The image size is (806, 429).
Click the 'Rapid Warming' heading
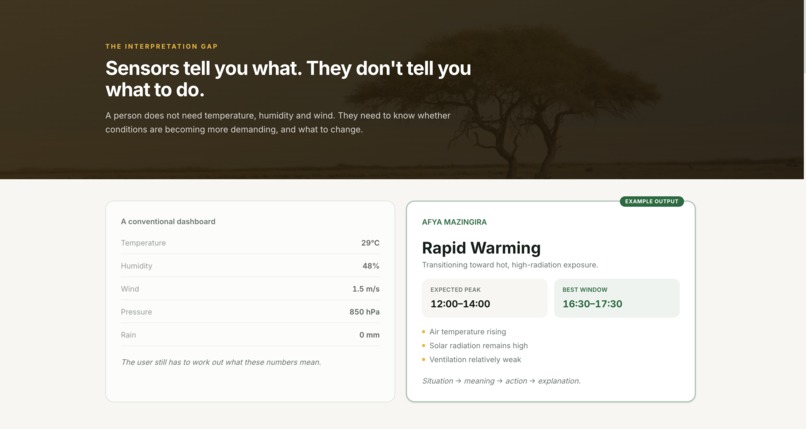point(481,248)
